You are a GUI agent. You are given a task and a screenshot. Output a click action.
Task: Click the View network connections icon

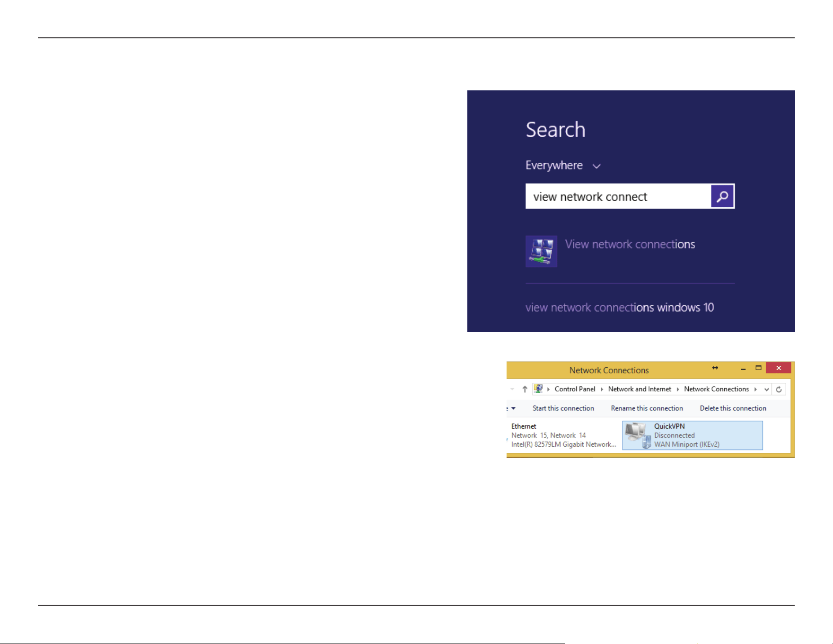tap(541, 251)
